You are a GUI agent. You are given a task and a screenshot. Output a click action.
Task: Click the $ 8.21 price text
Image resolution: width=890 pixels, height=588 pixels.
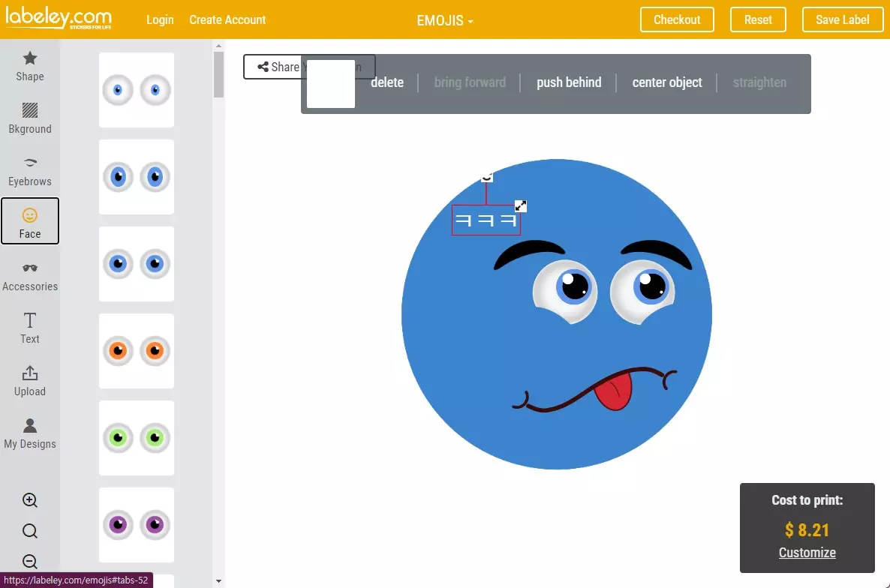tap(807, 530)
